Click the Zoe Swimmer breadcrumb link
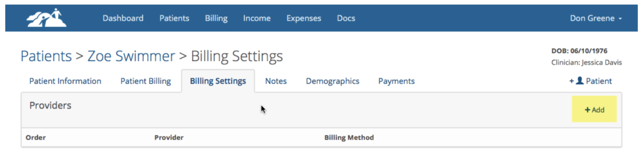 [131, 56]
